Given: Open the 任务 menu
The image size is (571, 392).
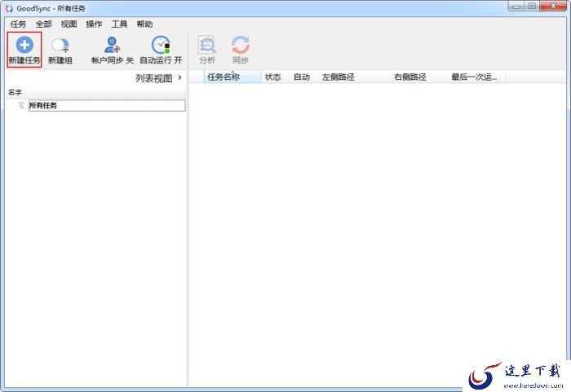Looking at the screenshot, I should coord(18,24).
